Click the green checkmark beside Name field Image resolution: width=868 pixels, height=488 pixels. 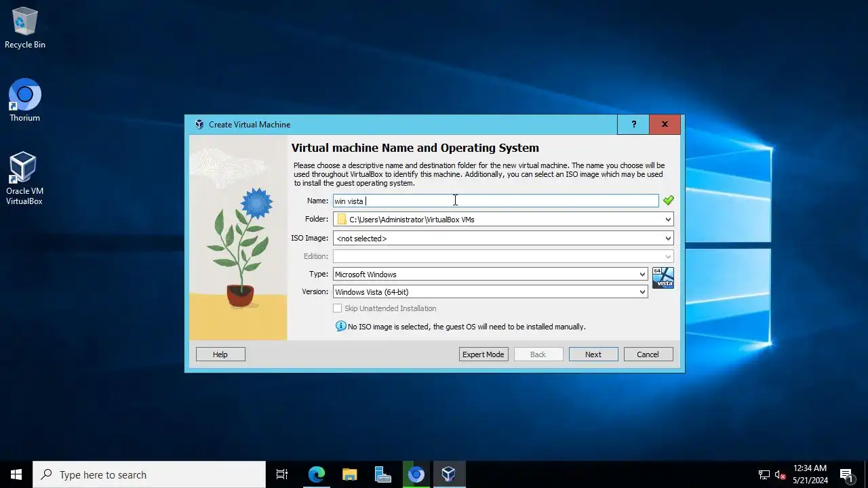pos(669,201)
